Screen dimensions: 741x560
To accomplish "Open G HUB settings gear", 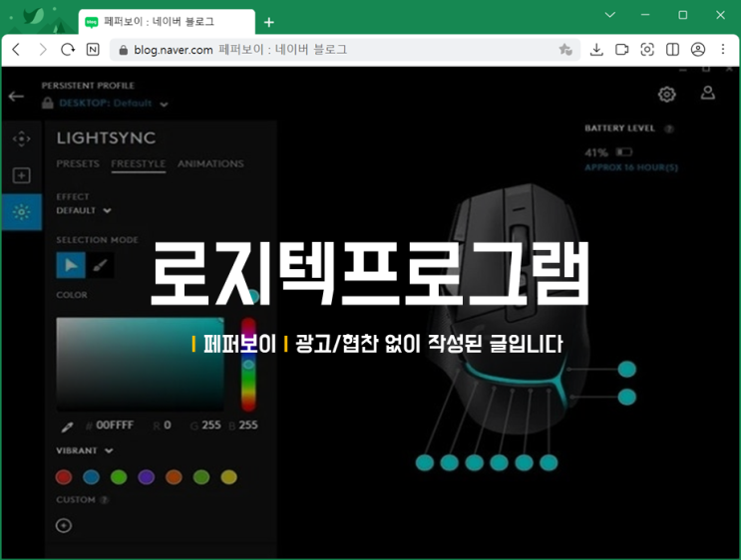I will [x=667, y=94].
